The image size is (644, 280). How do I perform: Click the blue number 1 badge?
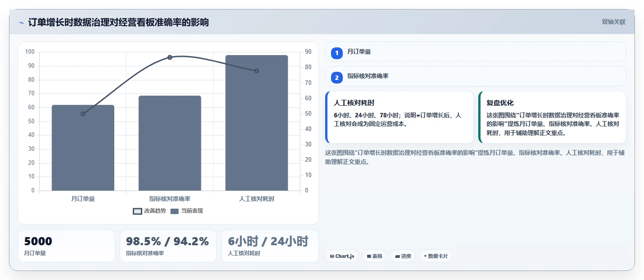click(336, 53)
